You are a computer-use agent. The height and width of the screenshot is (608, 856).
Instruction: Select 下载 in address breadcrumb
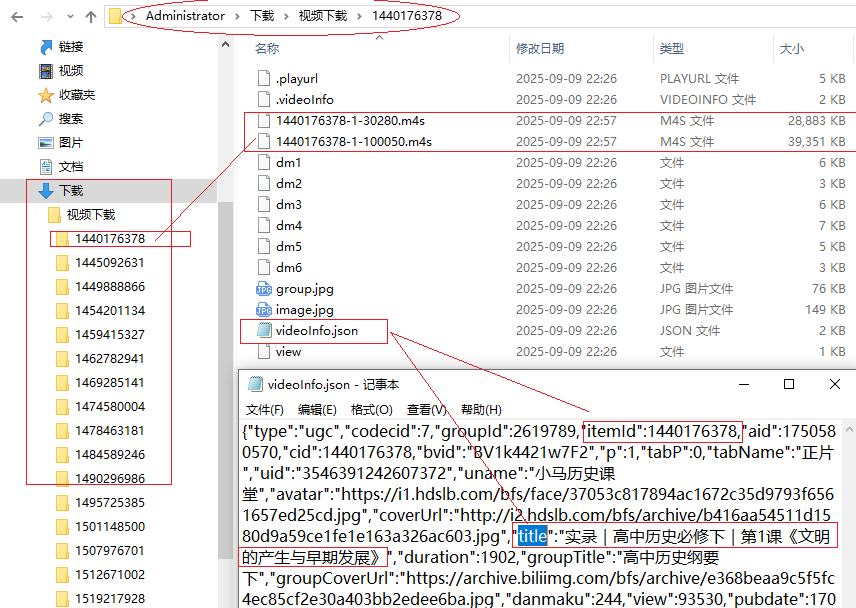pyautogui.click(x=262, y=16)
